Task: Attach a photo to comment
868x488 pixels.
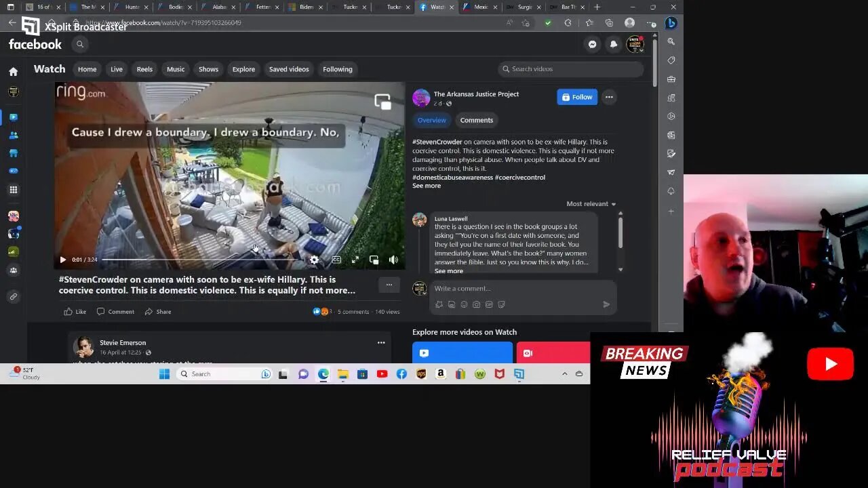Action: click(x=477, y=304)
